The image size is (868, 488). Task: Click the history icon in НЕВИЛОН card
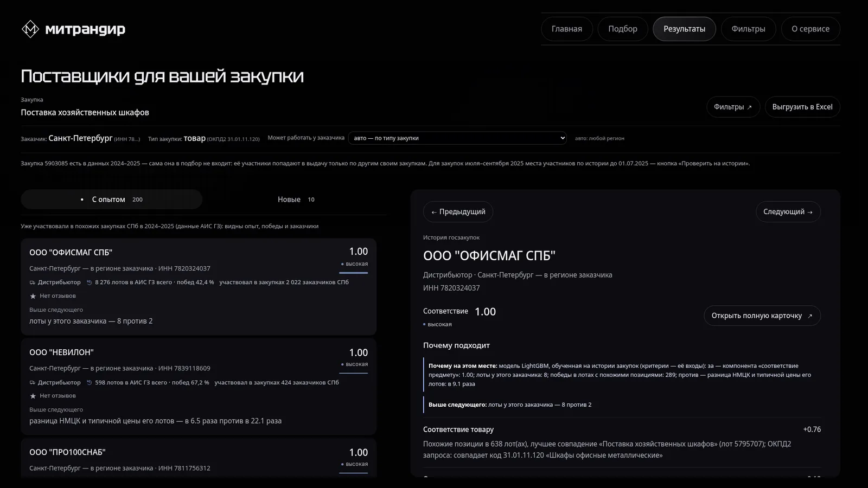(x=90, y=383)
